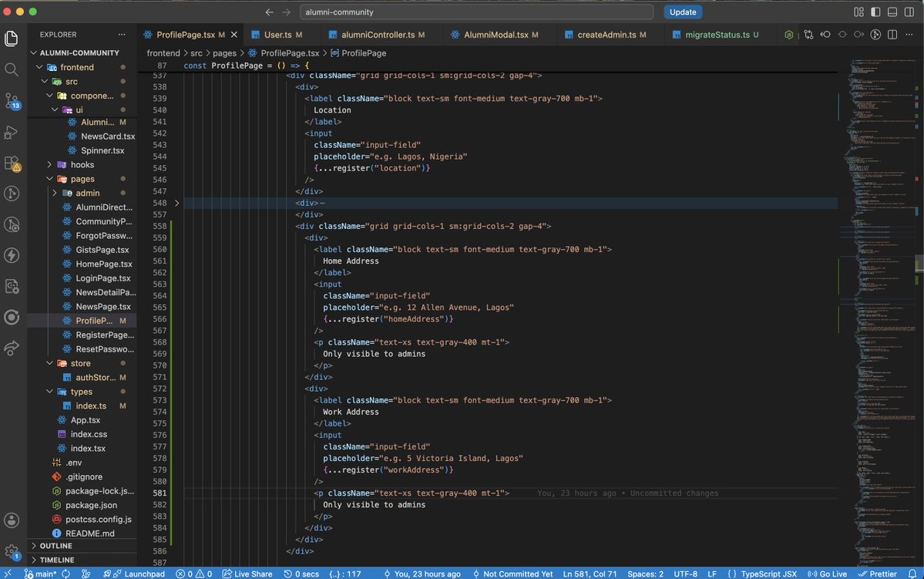Open the Accounts icon in activity bar
Viewport: 924px width, 579px height.
[x=12, y=520]
